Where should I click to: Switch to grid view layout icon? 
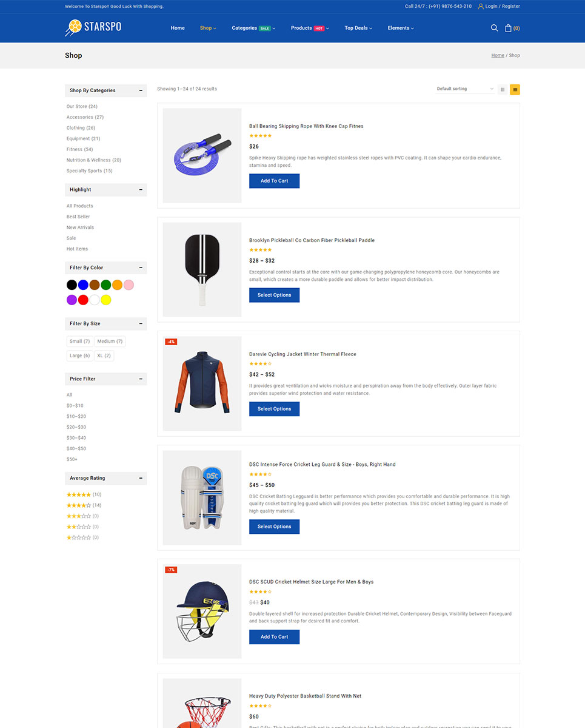tap(503, 89)
